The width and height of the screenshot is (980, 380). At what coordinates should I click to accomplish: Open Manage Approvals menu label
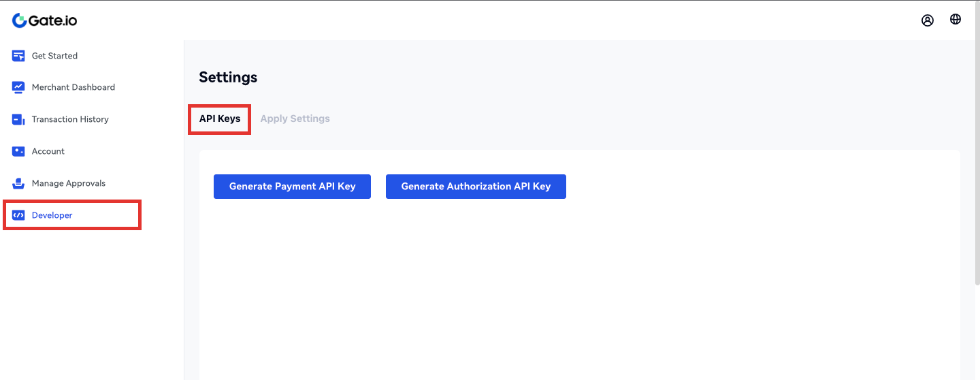(69, 183)
